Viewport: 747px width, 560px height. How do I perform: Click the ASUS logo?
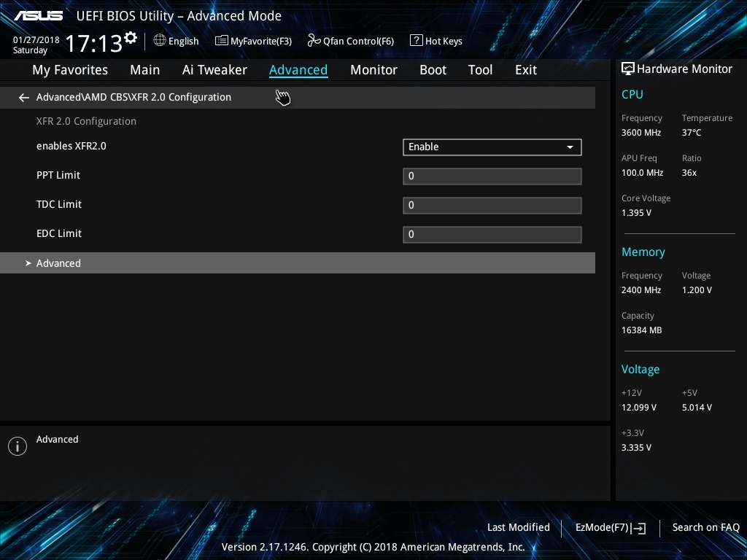click(38, 16)
